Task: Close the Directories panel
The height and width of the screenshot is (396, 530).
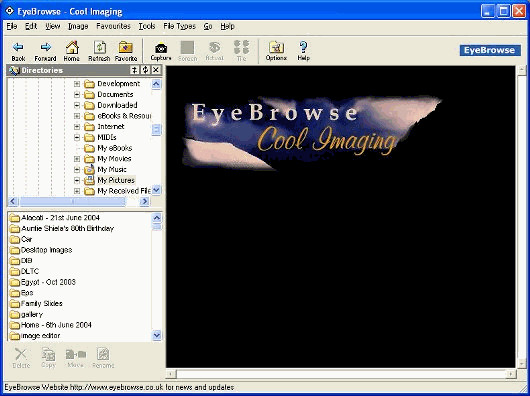Action: pyautogui.click(x=156, y=70)
